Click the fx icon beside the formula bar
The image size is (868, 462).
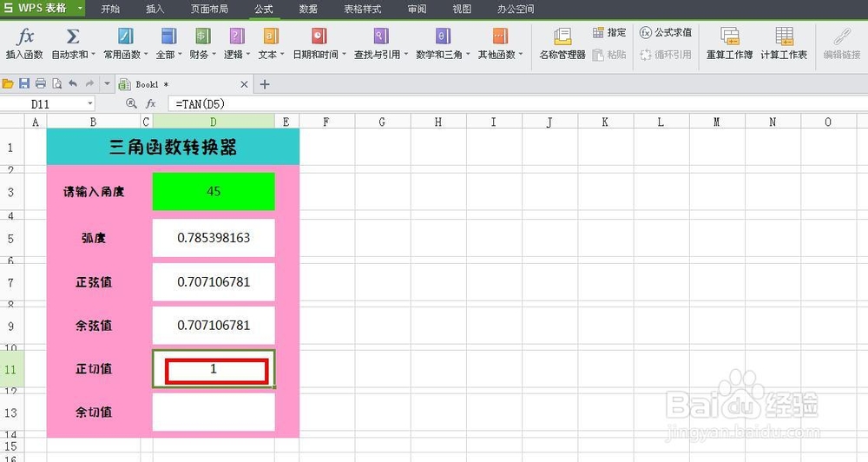[150, 103]
